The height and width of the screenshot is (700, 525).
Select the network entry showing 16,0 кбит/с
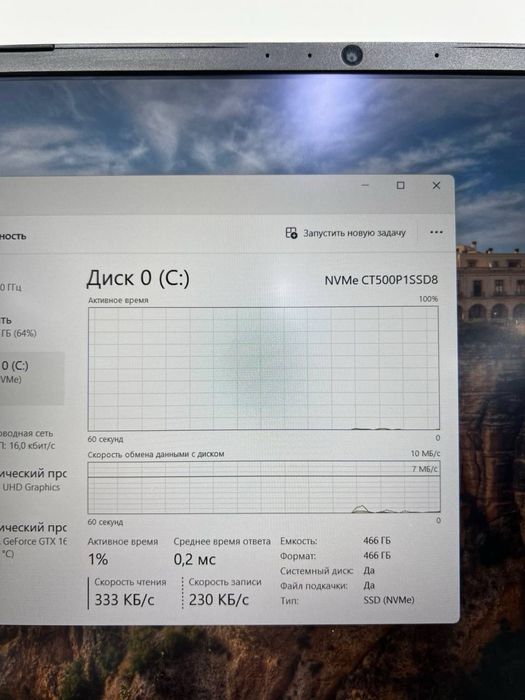tap(29, 439)
